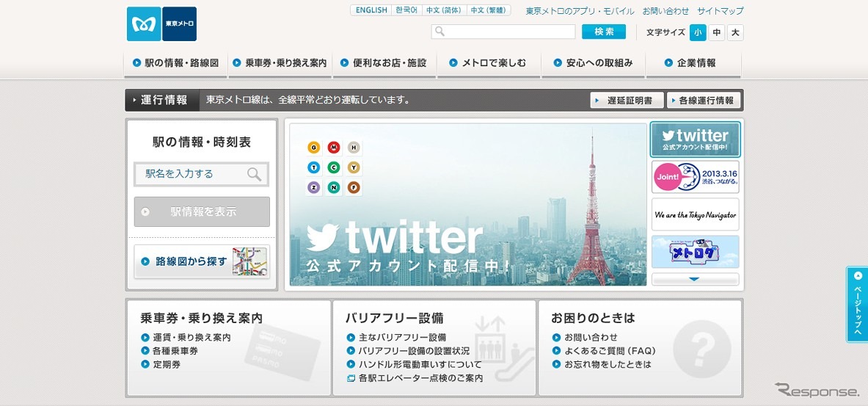Select the Hibiya line H icon
The width and height of the screenshot is (868, 406).
pyautogui.click(x=354, y=148)
